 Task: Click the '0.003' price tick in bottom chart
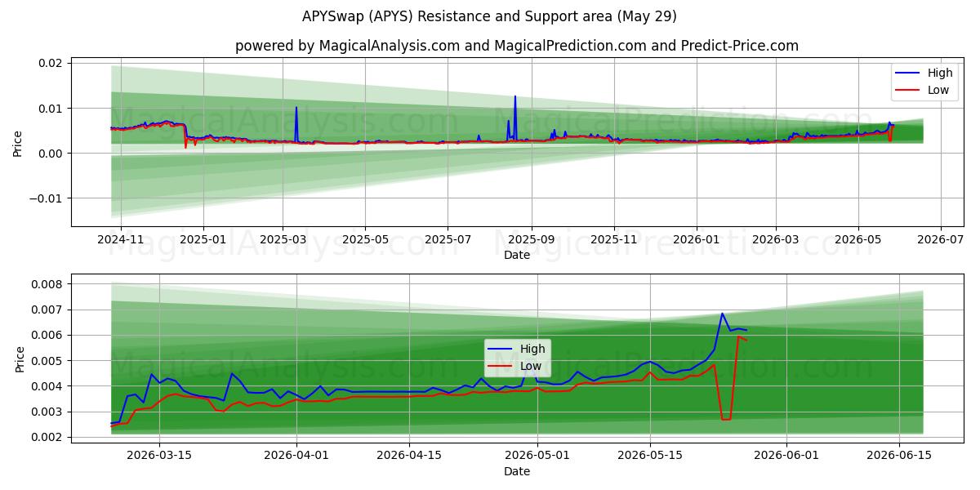[48, 412]
